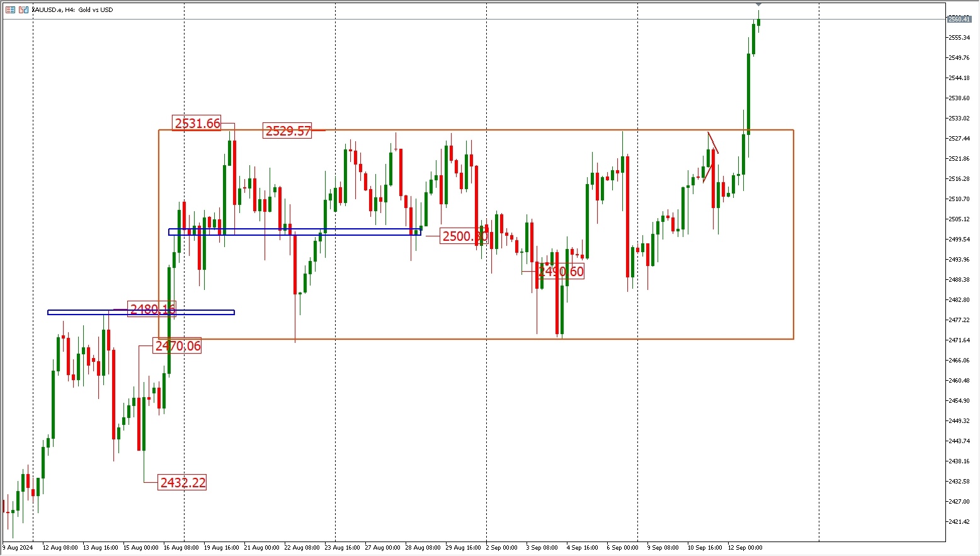Image resolution: width=980 pixels, height=556 pixels.
Task: Click the 2 Sep 00:00 time label
Action: [x=502, y=548]
